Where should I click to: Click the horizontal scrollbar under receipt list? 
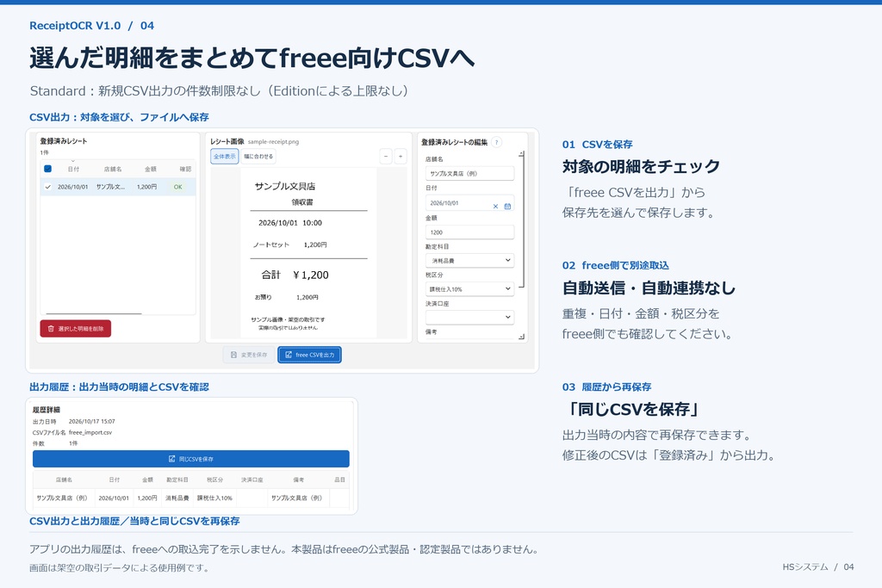pyautogui.click(x=94, y=313)
